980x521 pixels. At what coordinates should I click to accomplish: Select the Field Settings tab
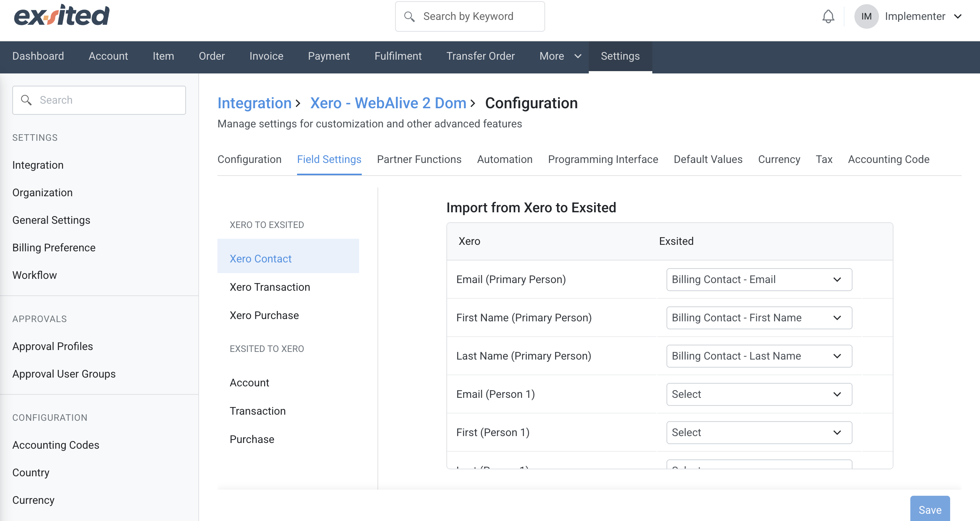point(329,160)
